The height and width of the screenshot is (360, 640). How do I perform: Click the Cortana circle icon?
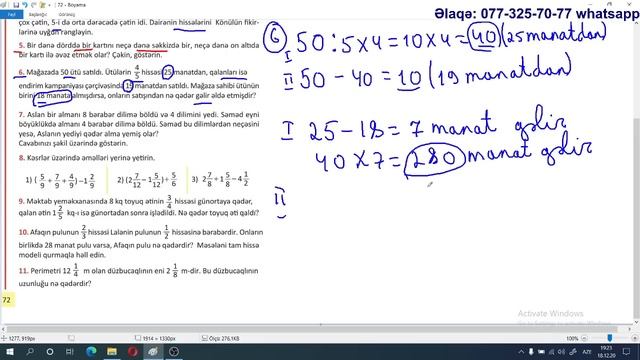[x=50, y=351]
